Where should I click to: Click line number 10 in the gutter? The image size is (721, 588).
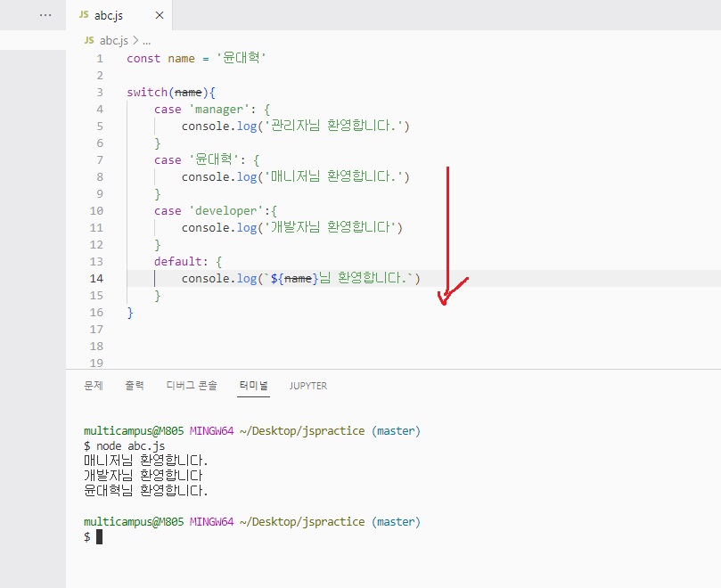click(x=96, y=211)
